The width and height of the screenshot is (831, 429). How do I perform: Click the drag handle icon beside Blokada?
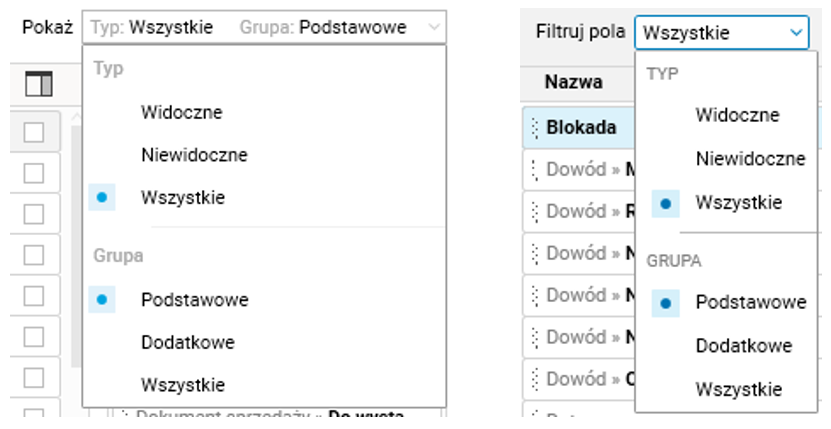click(x=534, y=128)
